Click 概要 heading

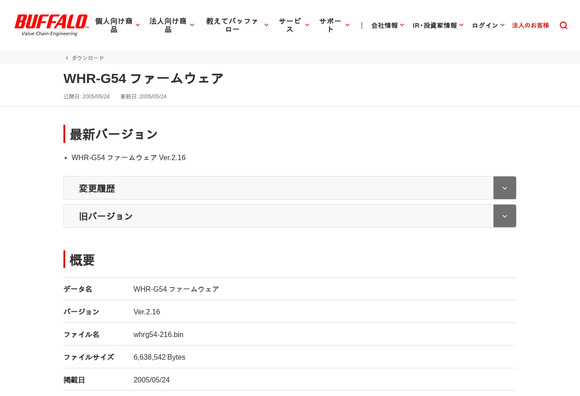[82, 260]
